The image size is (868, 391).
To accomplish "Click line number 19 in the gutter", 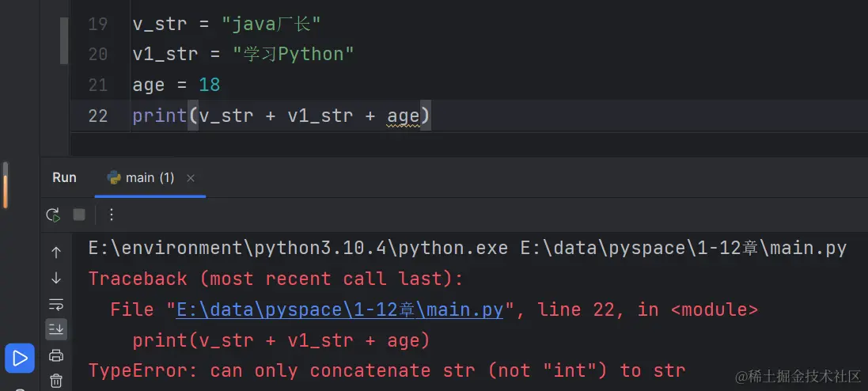I will [x=97, y=25].
